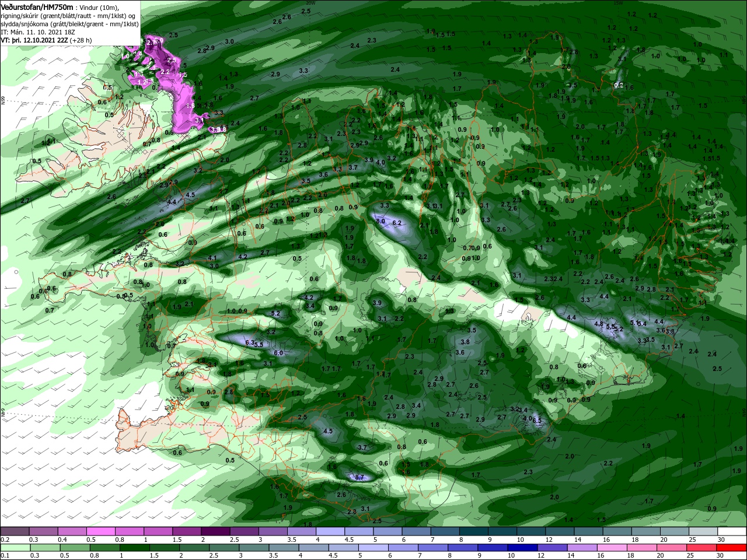
Task: Click the 6.2 precipitation value on map
Action: tap(397, 223)
